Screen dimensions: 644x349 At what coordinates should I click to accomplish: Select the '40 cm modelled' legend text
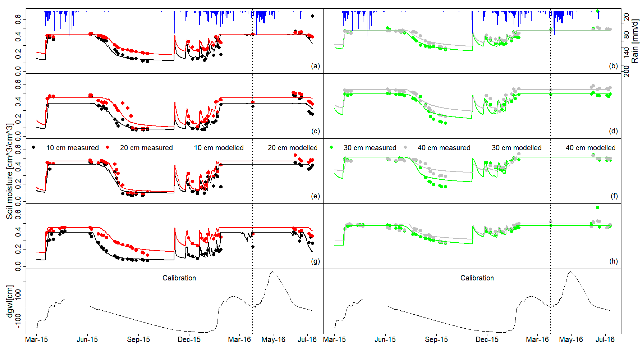pyautogui.click(x=590, y=148)
